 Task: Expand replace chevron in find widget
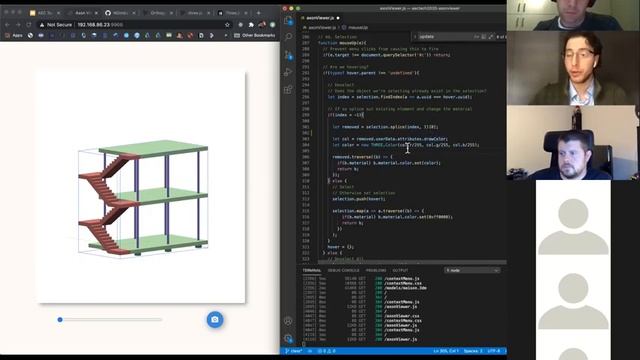(x=415, y=37)
